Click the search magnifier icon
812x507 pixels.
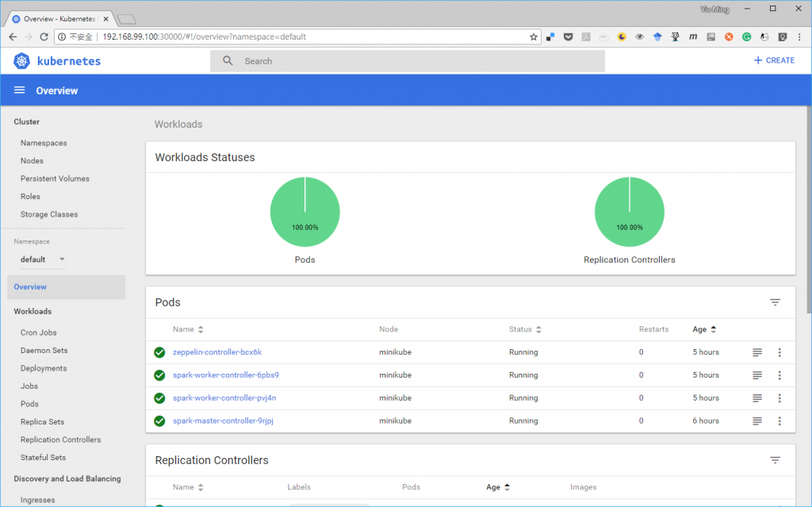pos(228,60)
